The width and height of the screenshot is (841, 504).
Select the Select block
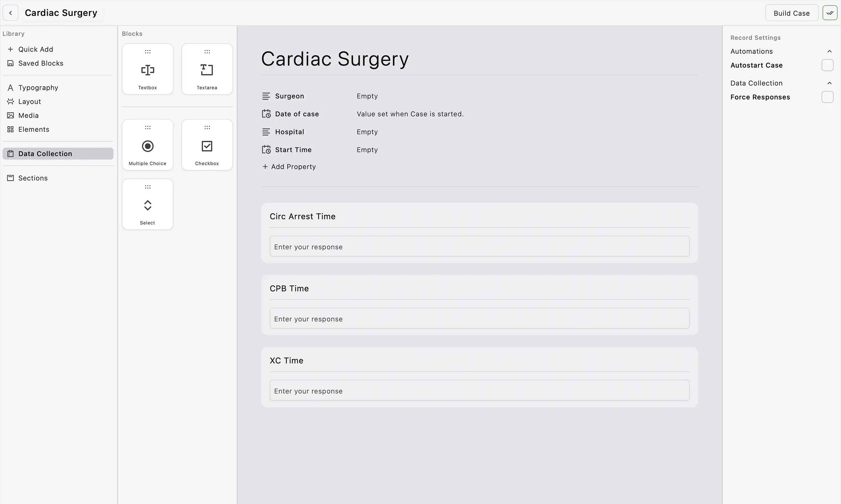click(x=148, y=204)
